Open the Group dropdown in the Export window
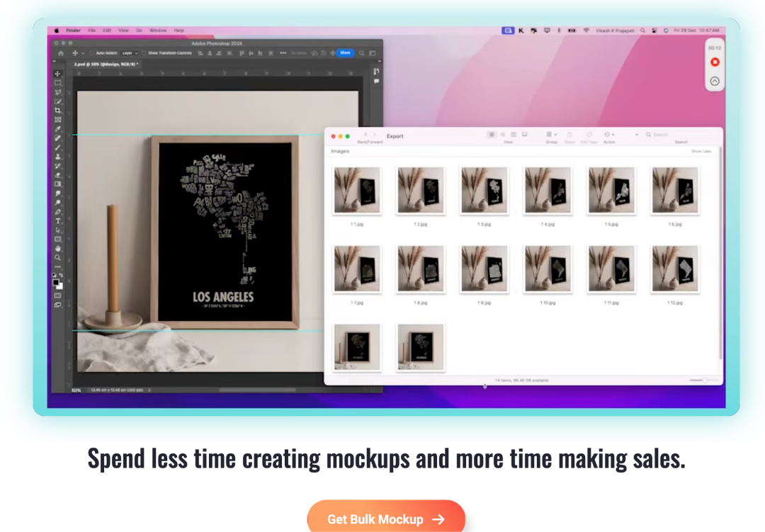This screenshot has height=532, width=765. 550,135
